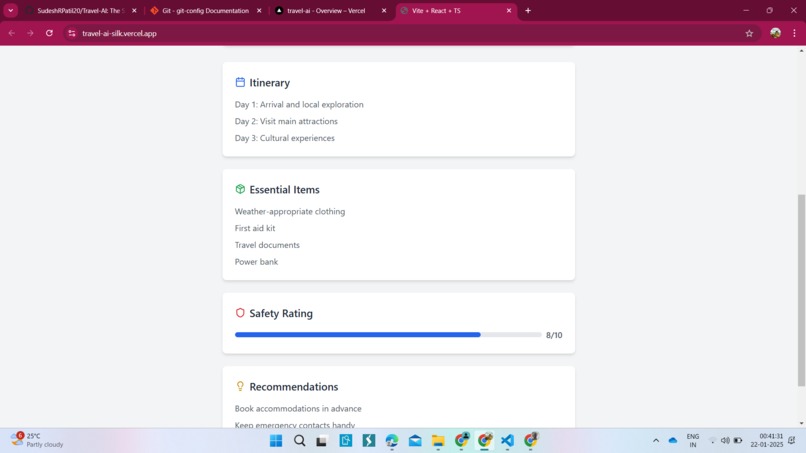Click the Essential Items package icon
The image size is (806, 453).
tap(240, 189)
